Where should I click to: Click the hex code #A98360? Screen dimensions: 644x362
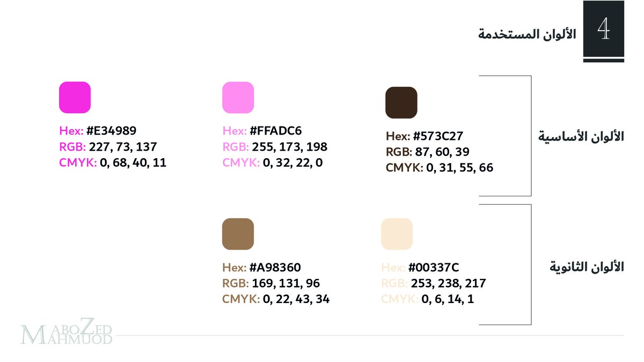tap(275, 268)
